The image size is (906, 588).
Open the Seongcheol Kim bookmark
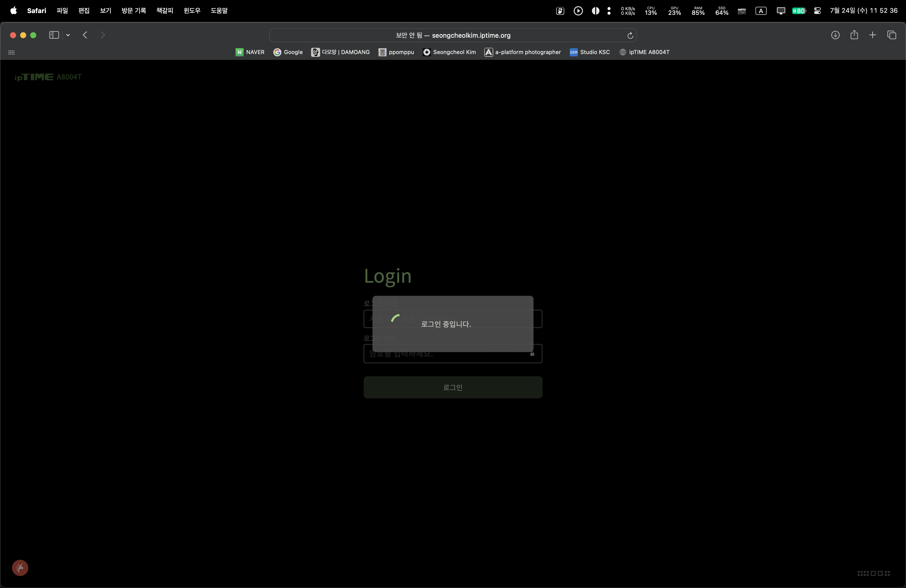[x=449, y=52]
